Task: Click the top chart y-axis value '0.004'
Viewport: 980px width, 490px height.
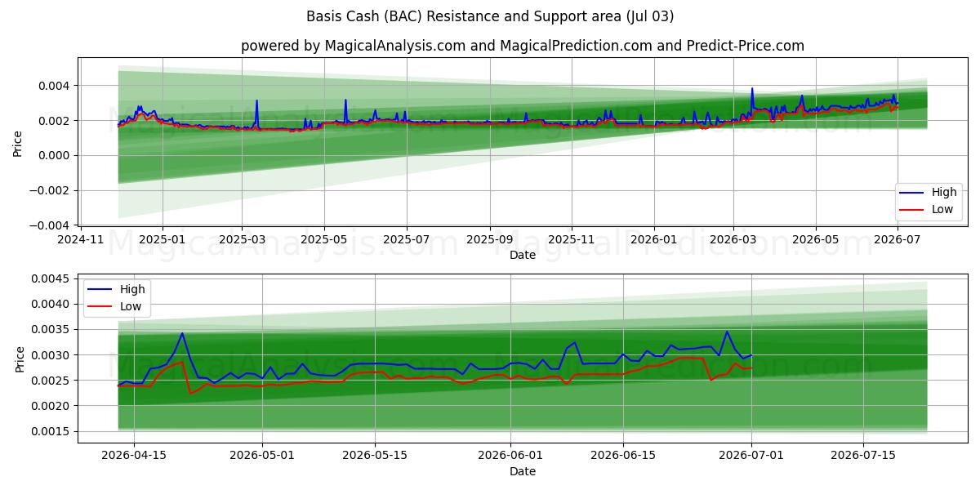Action: [56, 86]
